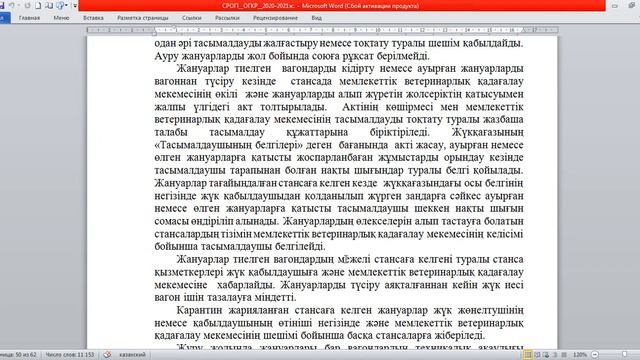The image size is (640, 360).
Task: Click the page counter 50 из 62
Action: (x=18, y=355)
